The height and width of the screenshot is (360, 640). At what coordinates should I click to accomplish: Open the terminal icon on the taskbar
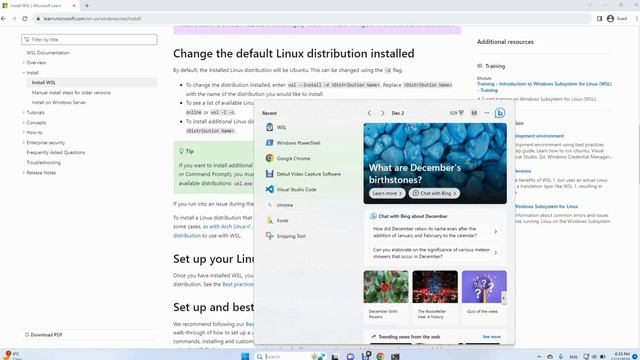395,356
